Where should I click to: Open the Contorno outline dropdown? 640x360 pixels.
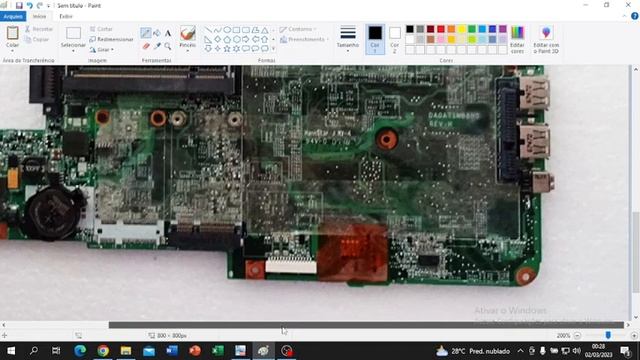298,29
